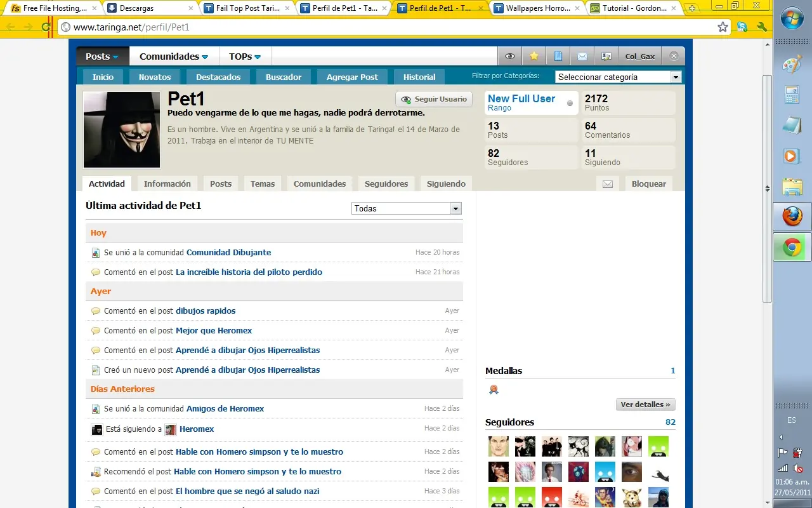Open the Calculator from the taskbar
Image resolution: width=812 pixels, height=508 pixels.
(792, 95)
